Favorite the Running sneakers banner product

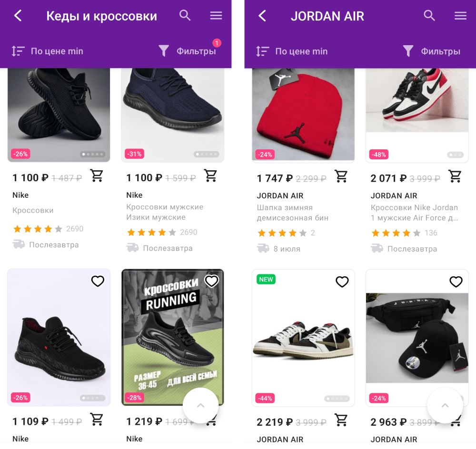(x=211, y=281)
